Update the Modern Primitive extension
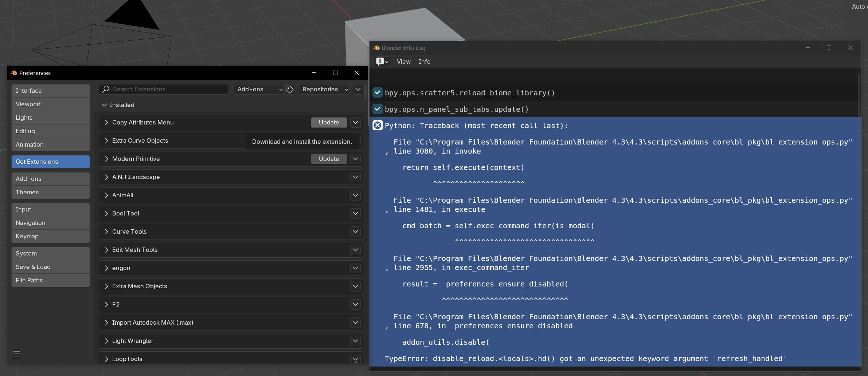The width and height of the screenshot is (868, 376). [x=328, y=159]
